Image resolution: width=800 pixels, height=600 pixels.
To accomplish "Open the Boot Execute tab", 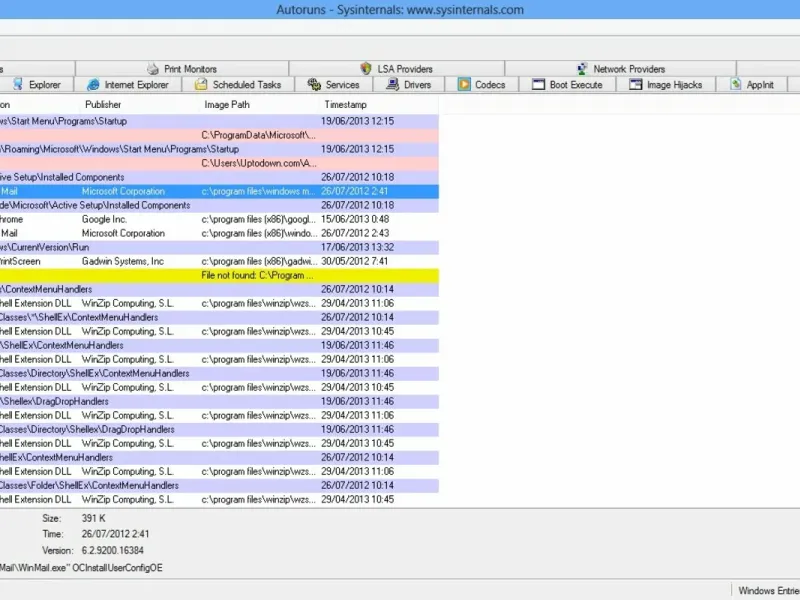I will (x=567, y=84).
